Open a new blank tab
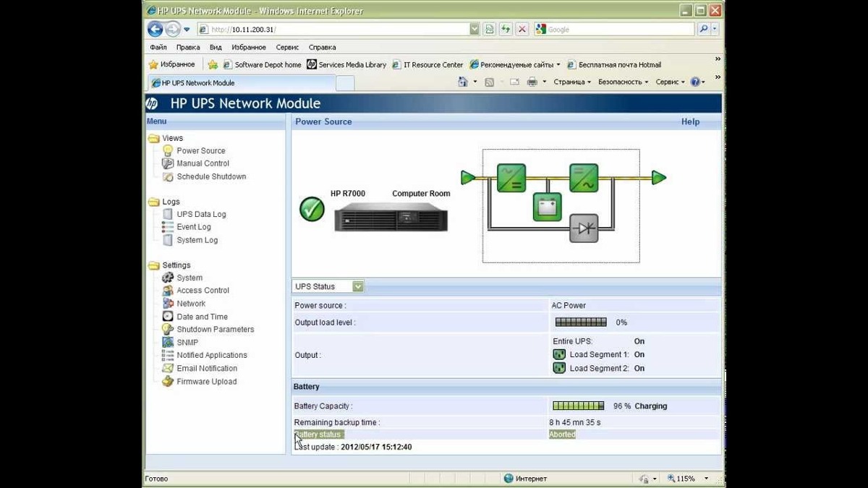This screenshot has width=868, height=488. click(x=345, y=83)
